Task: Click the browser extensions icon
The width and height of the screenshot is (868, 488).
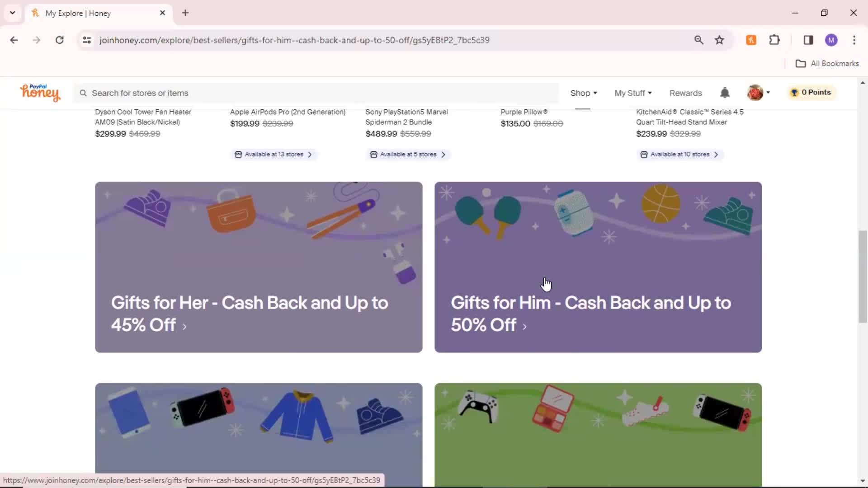Action: click(x=775, y=40)
